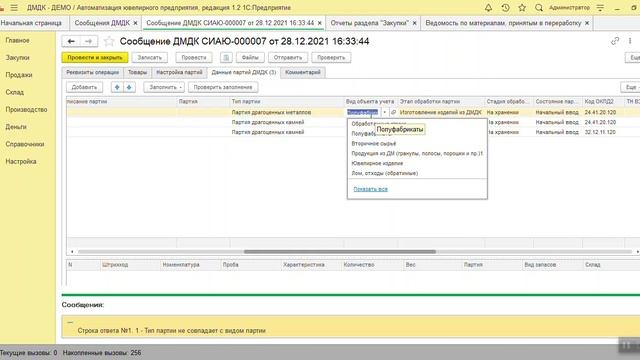Open favorites star in title bar
The height and width of the screenshot is (360, 640).
click(522, 8)
